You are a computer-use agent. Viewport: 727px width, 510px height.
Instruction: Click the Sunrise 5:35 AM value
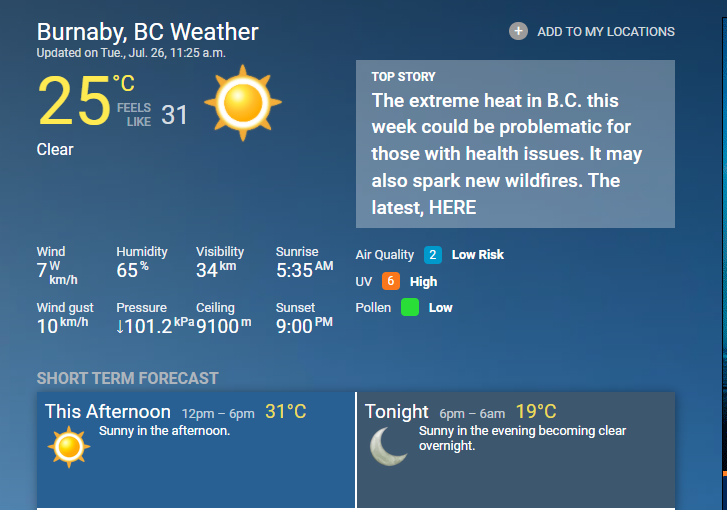tap(305, 270)
